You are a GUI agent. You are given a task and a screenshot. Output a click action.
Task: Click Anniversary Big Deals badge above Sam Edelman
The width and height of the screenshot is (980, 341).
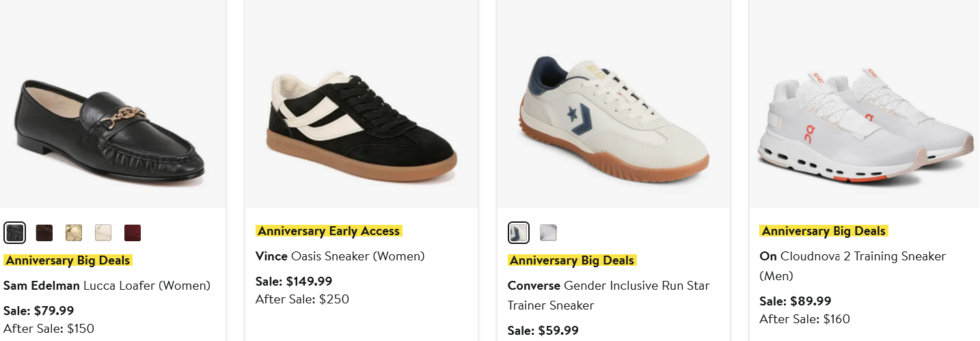click(68, 260)
